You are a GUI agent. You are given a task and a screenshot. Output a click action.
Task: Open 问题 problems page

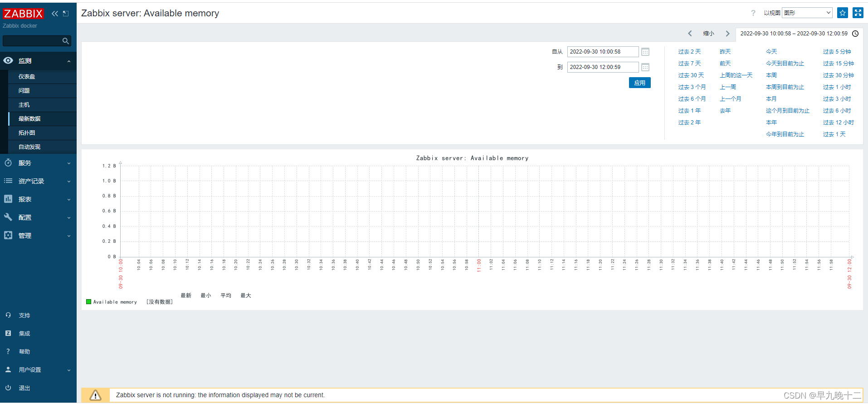click(24, 91)
